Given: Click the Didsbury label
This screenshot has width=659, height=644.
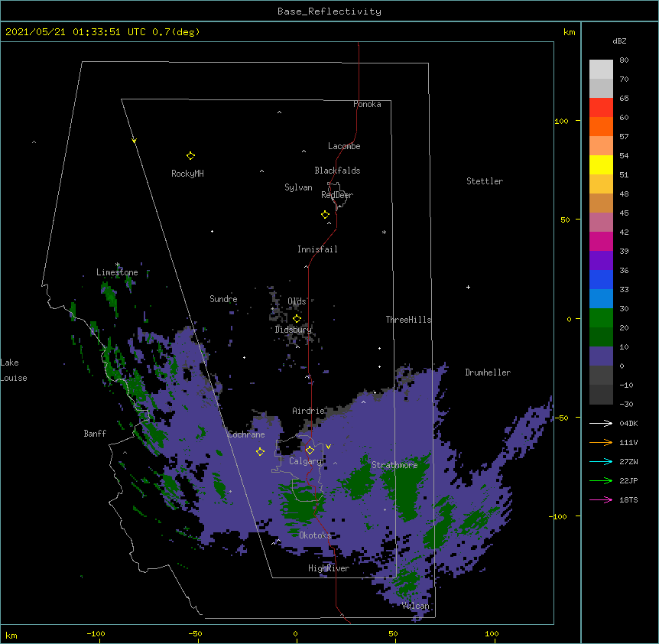Looking at the screenshot, I should pyautogui.click(x=294, y=330).
